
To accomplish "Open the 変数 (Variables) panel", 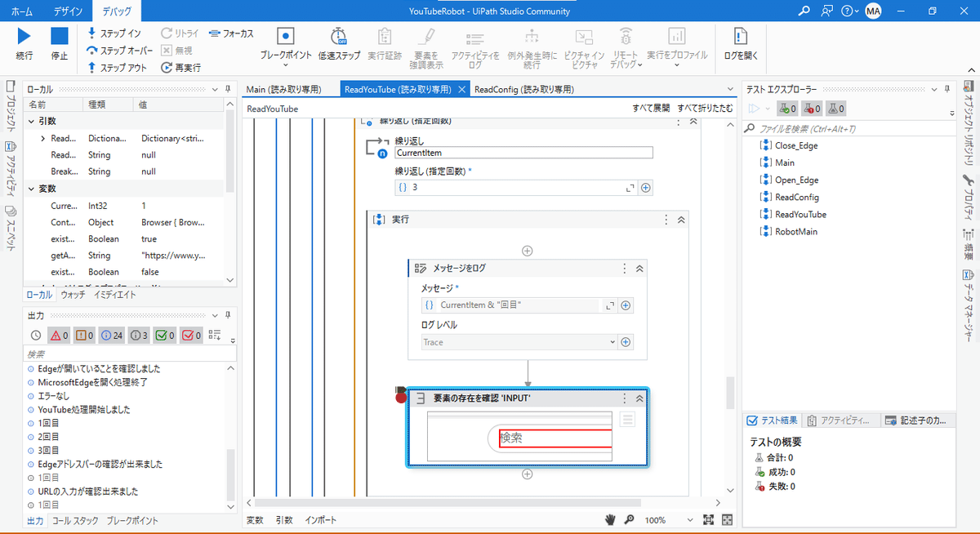I will [255, 520].
